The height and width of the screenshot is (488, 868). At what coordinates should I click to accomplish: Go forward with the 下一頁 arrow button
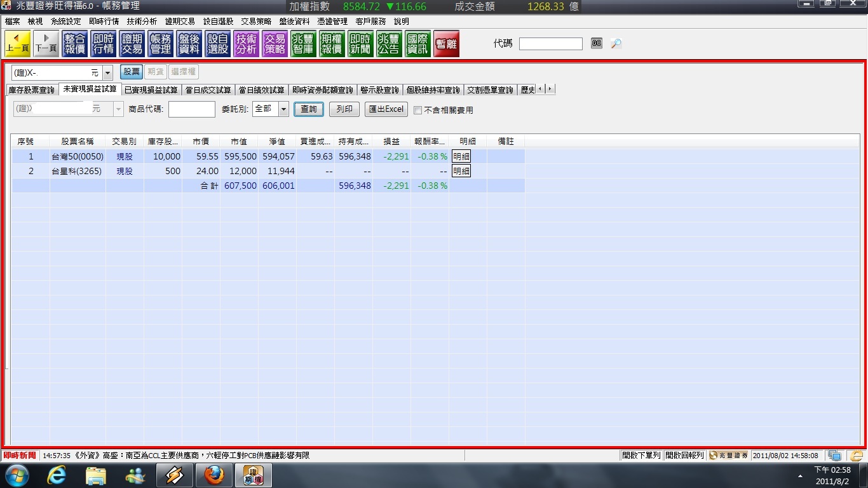[x=46, y=44]
